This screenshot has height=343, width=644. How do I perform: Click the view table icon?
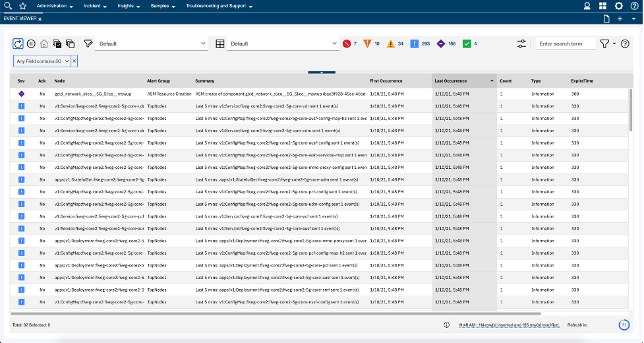pyautogui.click(x=220, y=44)
